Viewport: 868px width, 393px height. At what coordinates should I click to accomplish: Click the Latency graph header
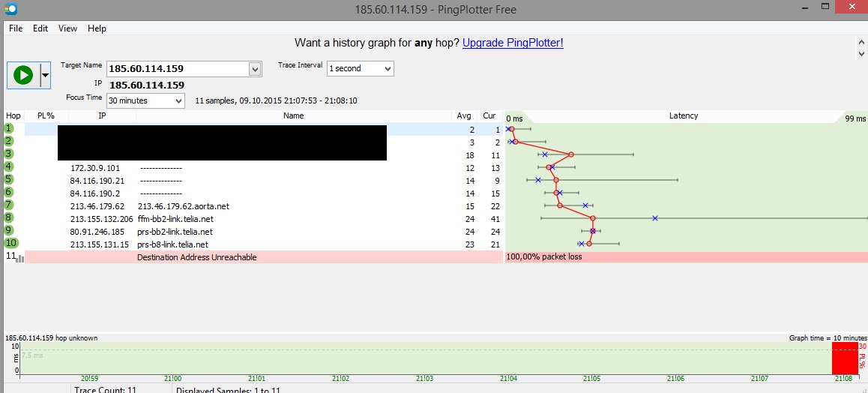(684, 115)
